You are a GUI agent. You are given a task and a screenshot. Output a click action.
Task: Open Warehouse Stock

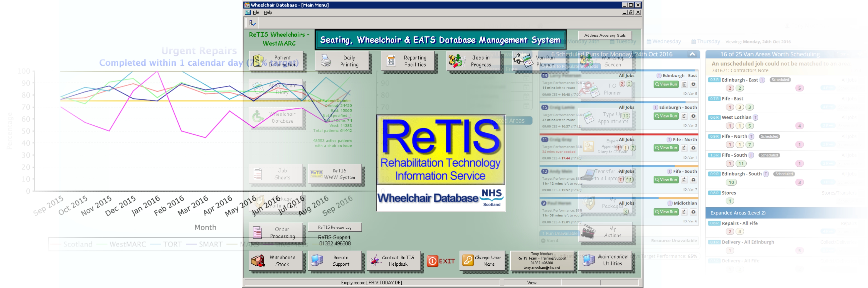pyautogui.click(x=276, y=261)
